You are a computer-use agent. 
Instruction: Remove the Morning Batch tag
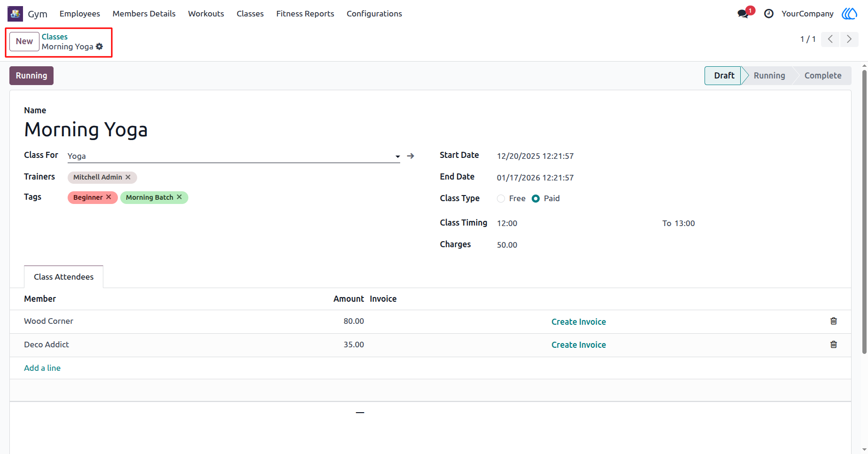click(x=179, y=197)
